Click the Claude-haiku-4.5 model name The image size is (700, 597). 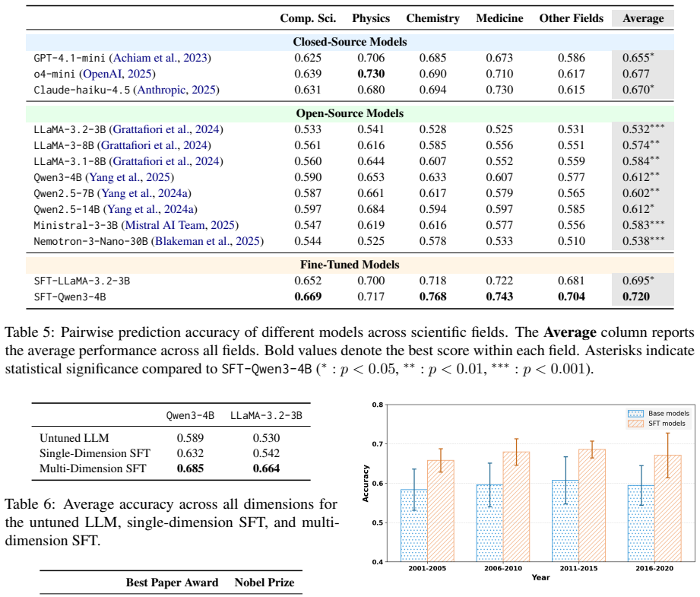point(81,91)
